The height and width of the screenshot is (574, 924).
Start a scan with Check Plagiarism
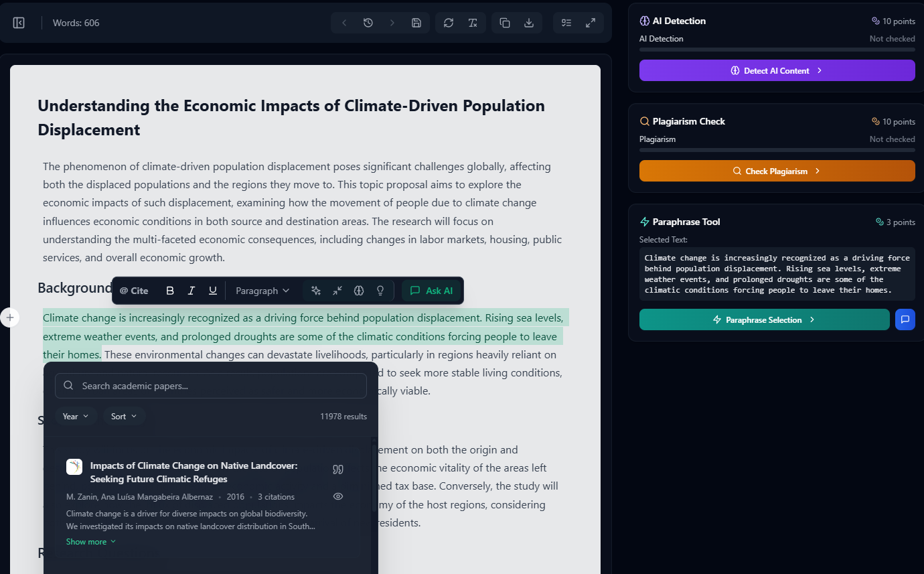click(x=777, y=171)
